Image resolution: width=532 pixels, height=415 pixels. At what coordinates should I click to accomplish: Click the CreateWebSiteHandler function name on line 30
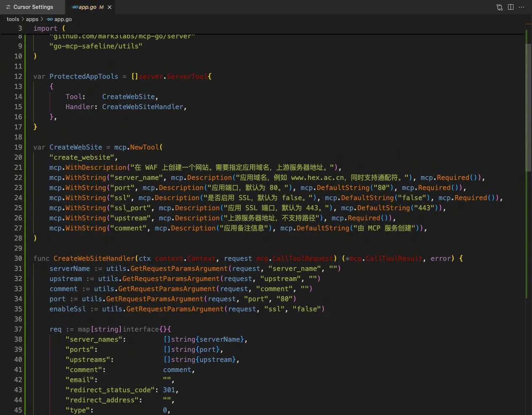[94, 259]
